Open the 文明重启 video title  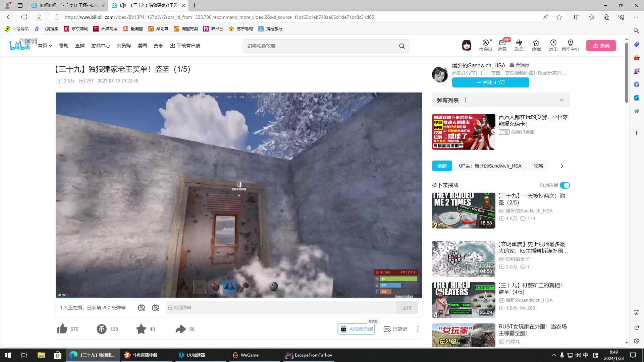click(533, 247)
